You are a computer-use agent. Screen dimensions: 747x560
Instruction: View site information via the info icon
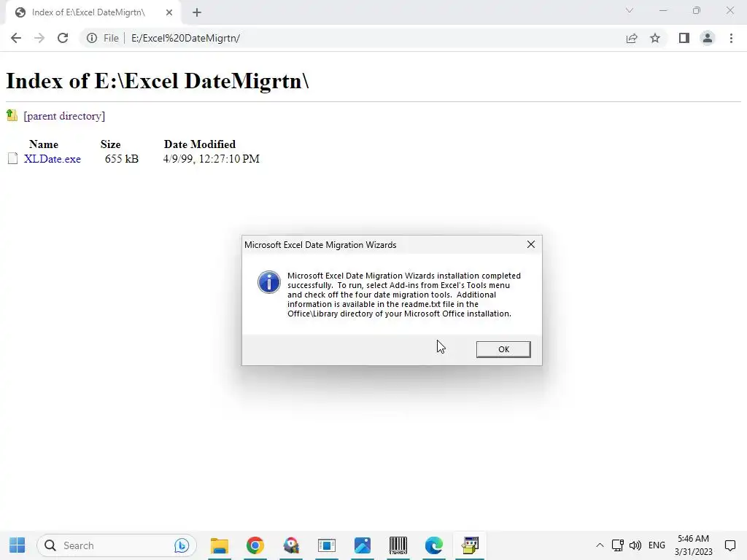coord(91,38)
